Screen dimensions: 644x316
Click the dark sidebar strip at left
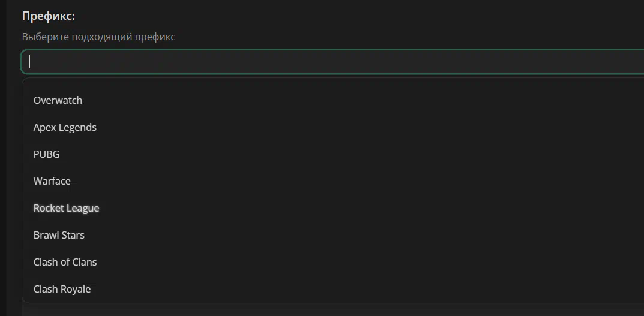pos(2,158)
